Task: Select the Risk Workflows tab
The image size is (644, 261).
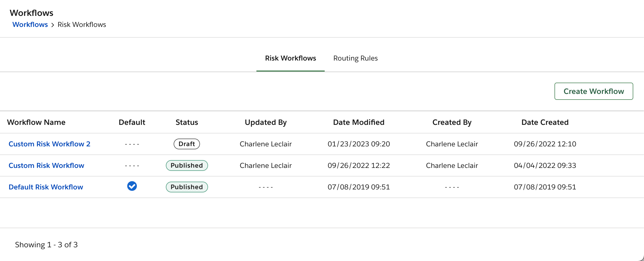Action: click(290, 58)
